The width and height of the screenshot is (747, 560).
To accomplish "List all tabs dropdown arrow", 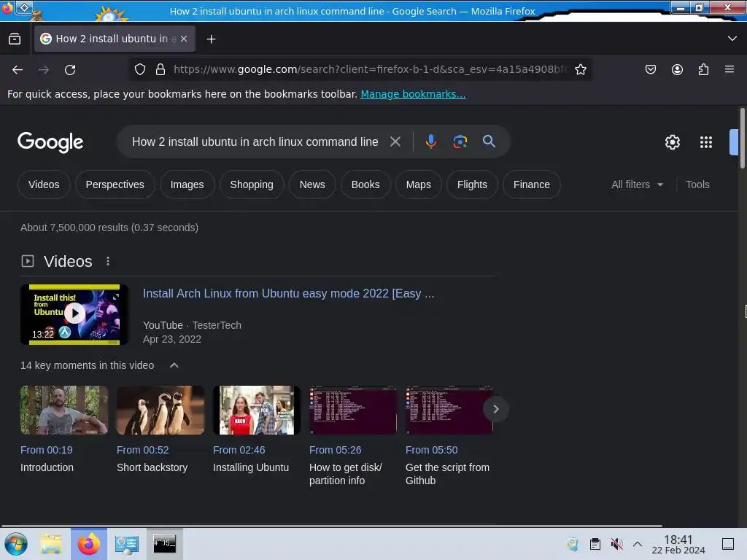I will (x=732, y=39).
